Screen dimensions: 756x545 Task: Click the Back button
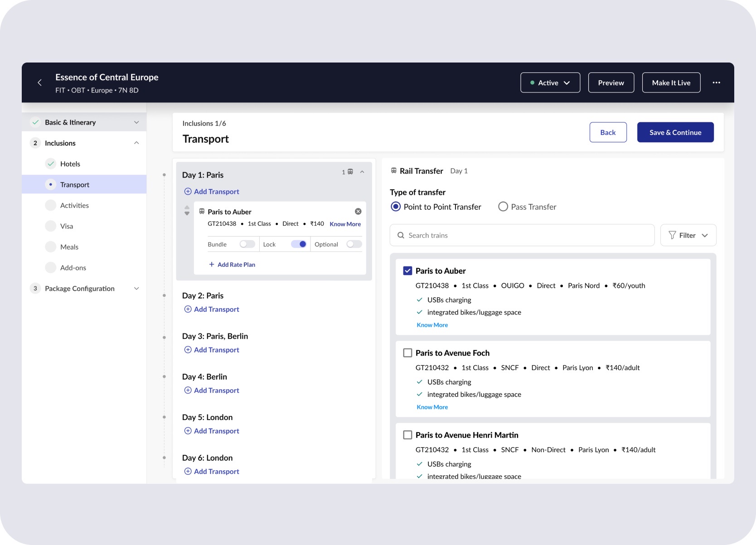[608, 132]
